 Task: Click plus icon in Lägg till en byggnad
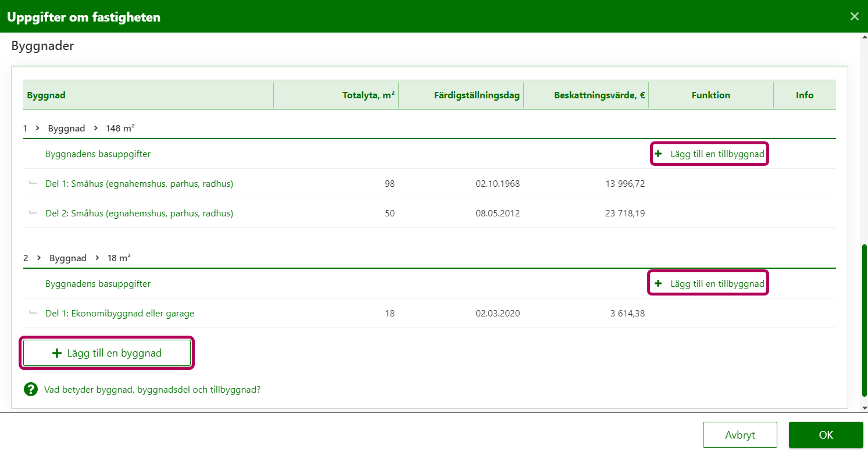pos(57,353)
